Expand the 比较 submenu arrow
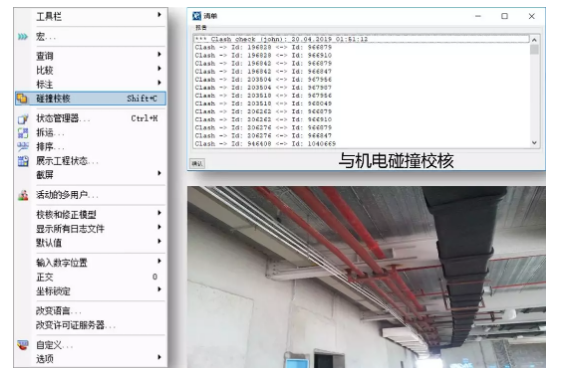Image resolution: width=564 pixels, height=371 pixels. click(159, 68)
